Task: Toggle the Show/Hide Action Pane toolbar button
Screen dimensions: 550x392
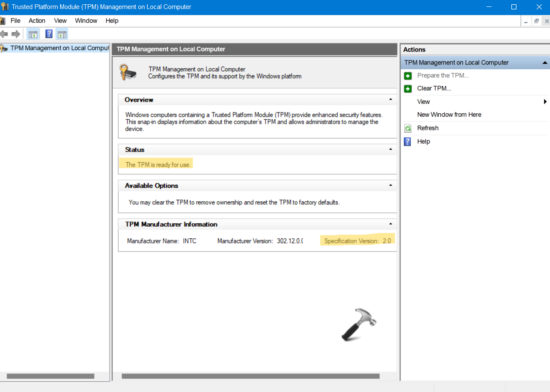Action: click(x=62, y=34)
